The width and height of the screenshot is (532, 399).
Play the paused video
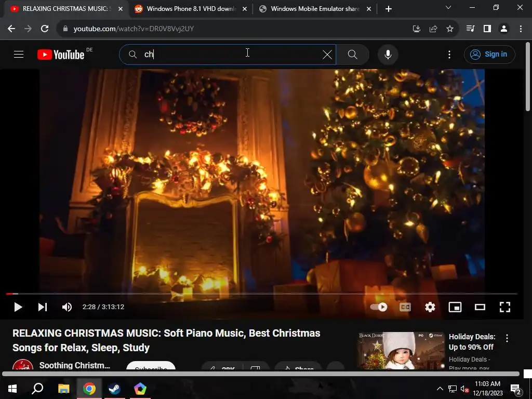(x=18, y=307)
